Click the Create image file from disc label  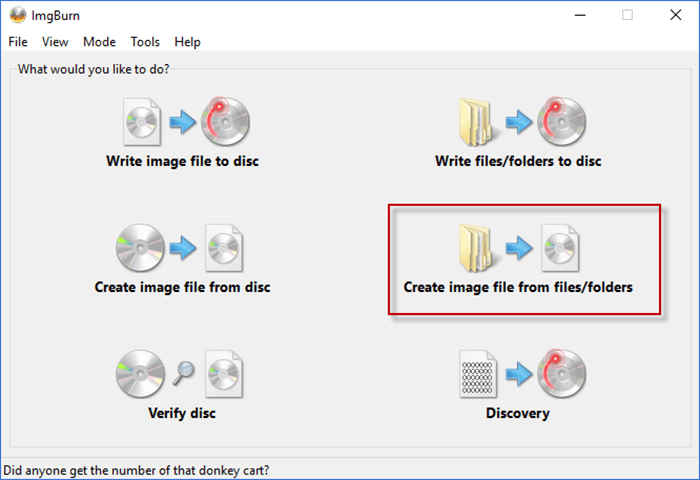click(x=183, y=287)
